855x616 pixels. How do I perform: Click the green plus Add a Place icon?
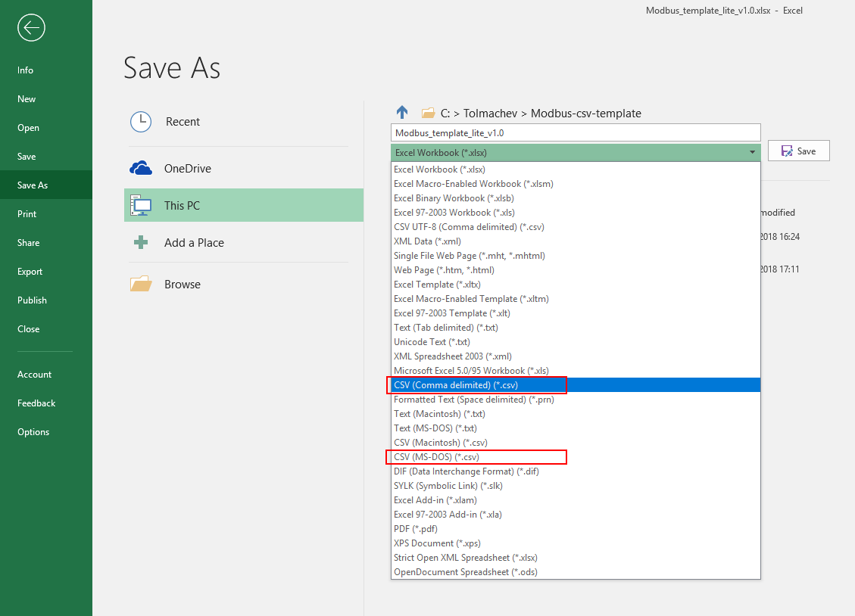[141, 242]
